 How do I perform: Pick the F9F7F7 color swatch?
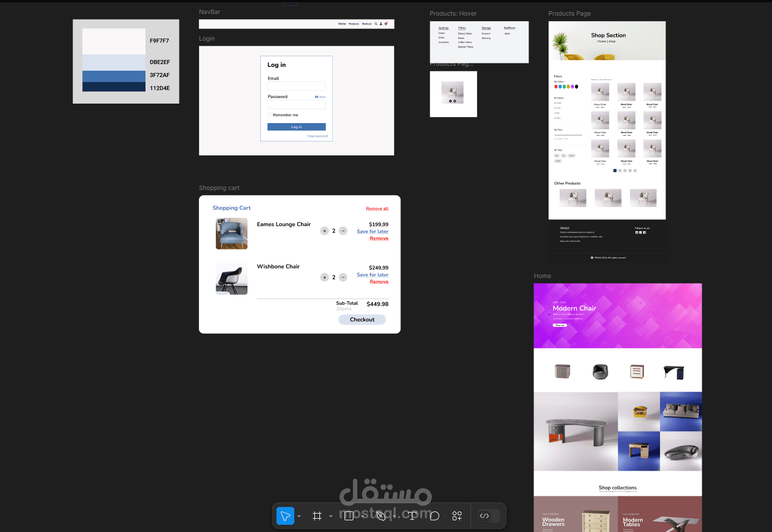(114, 41)
